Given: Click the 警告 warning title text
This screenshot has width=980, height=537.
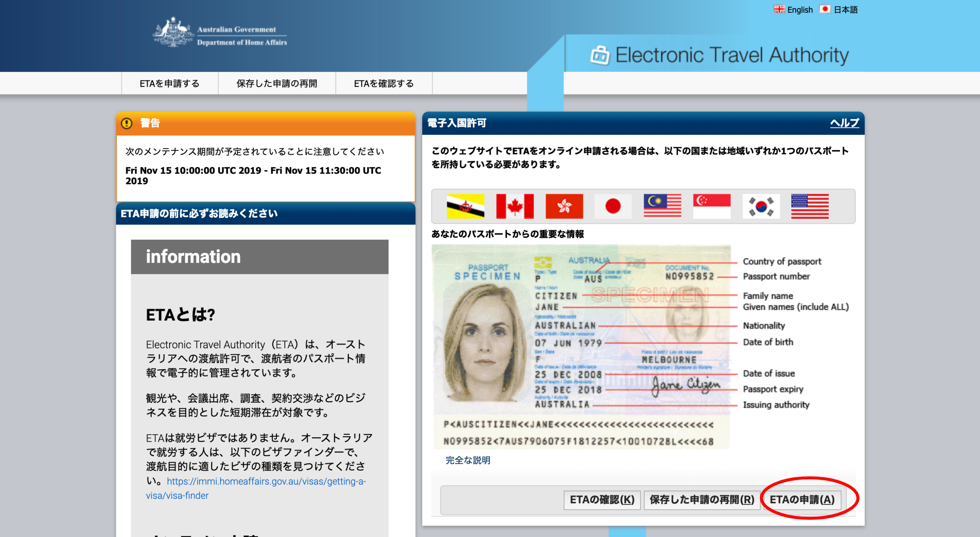Looking at the screenshot, I should [x=150, y=123].
